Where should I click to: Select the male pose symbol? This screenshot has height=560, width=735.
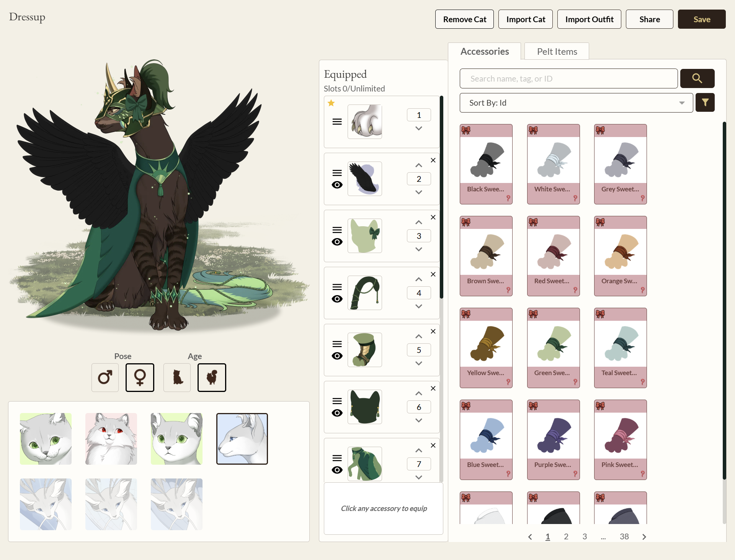(x=105, y=377)
